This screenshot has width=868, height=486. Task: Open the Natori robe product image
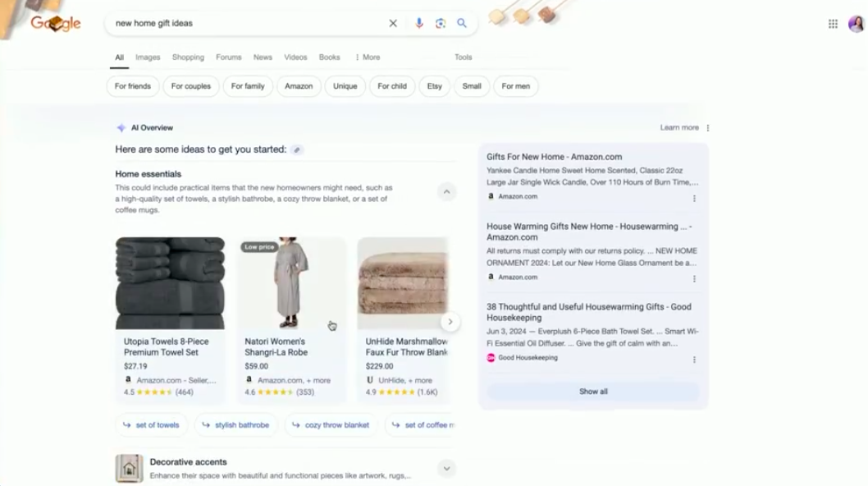290,283
